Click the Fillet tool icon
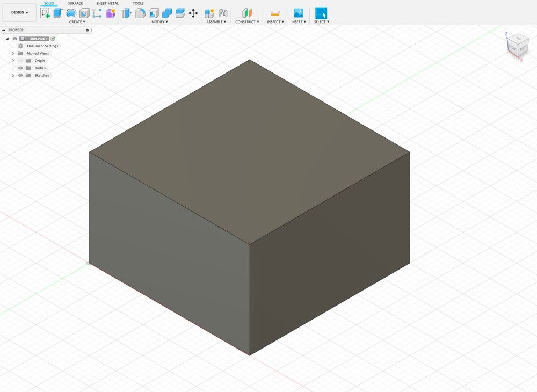537x392 pixels. [140, 13]
